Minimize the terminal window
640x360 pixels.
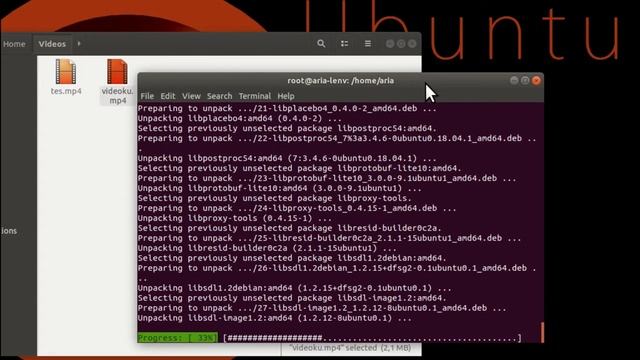click(x=514, y=80)
